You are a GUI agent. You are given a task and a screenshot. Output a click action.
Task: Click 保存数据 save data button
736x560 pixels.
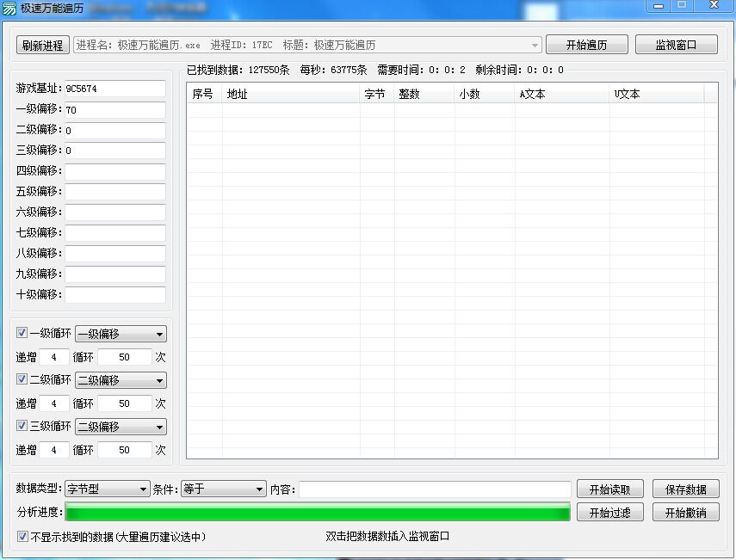coord(686,489)
